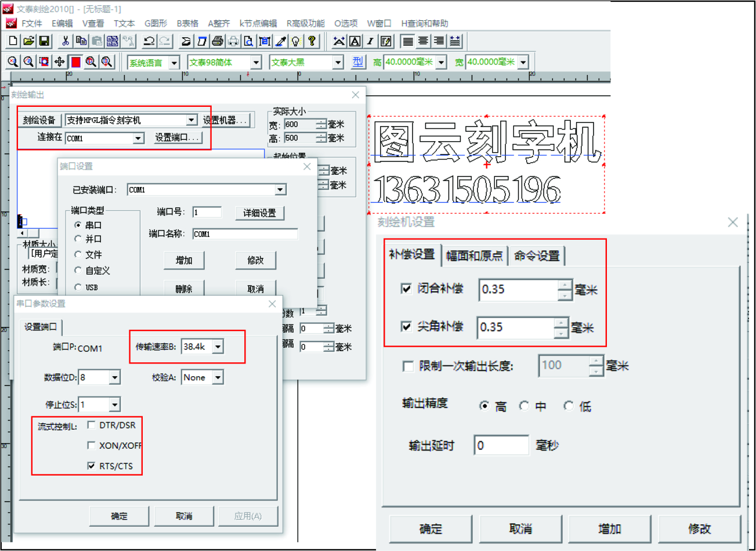Screen dimensions: 756x551
Task: Enable the DTR/DSR flow control checkbox
Action: 91,425
